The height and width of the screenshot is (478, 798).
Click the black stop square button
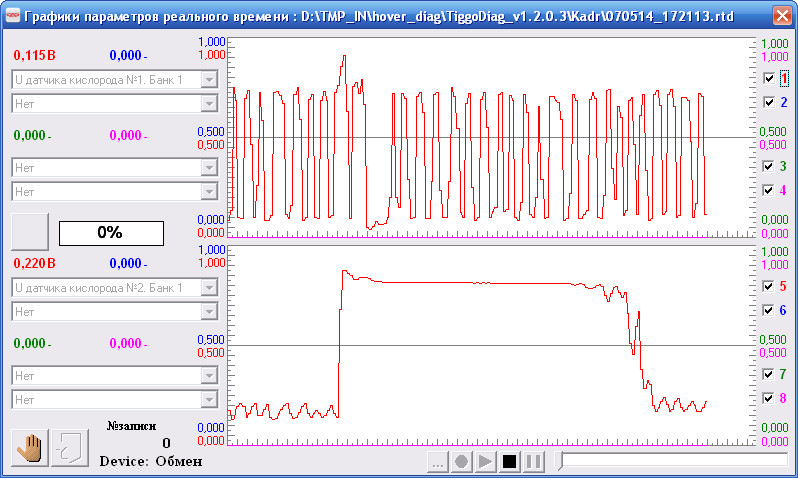click(509, 462)
